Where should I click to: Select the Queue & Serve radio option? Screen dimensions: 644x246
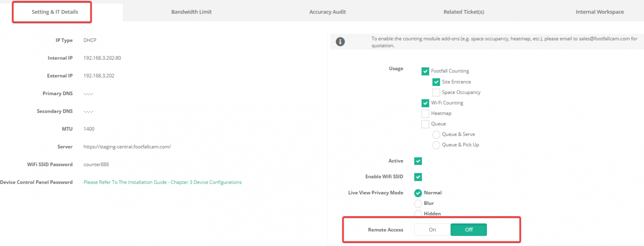click(436, 135)
